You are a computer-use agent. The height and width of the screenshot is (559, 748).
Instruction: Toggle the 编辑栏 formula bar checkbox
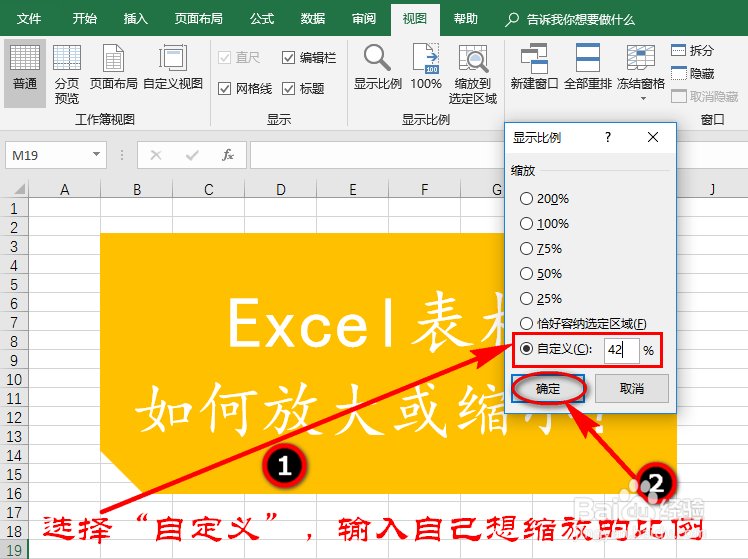288,58
